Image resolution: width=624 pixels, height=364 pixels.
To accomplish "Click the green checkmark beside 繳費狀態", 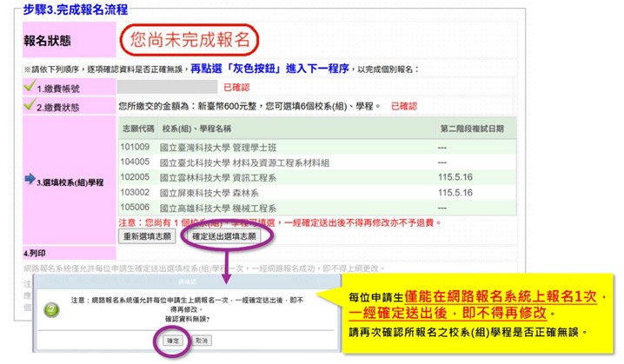I will pyautogui.click(x=30, y=106).
